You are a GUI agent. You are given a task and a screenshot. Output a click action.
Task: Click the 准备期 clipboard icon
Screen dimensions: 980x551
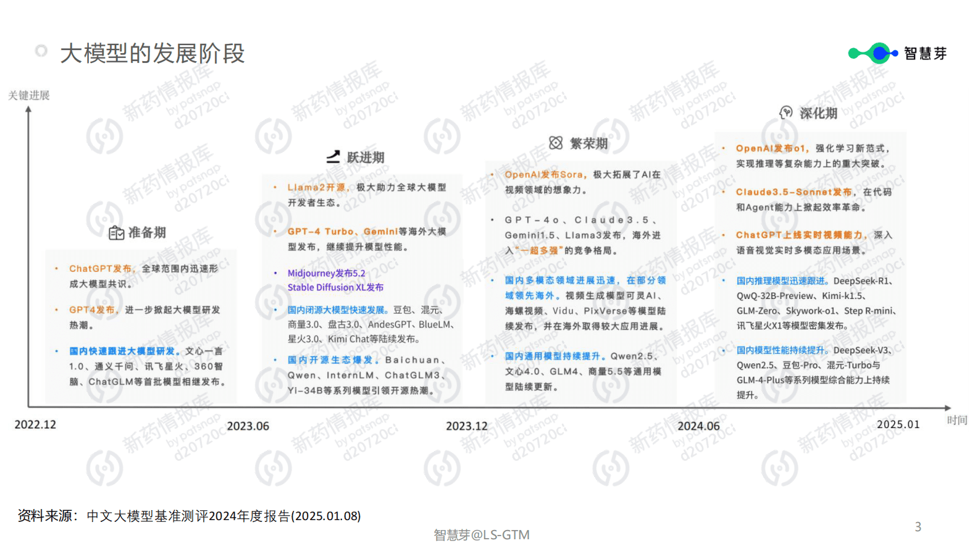tap(116, 233)
